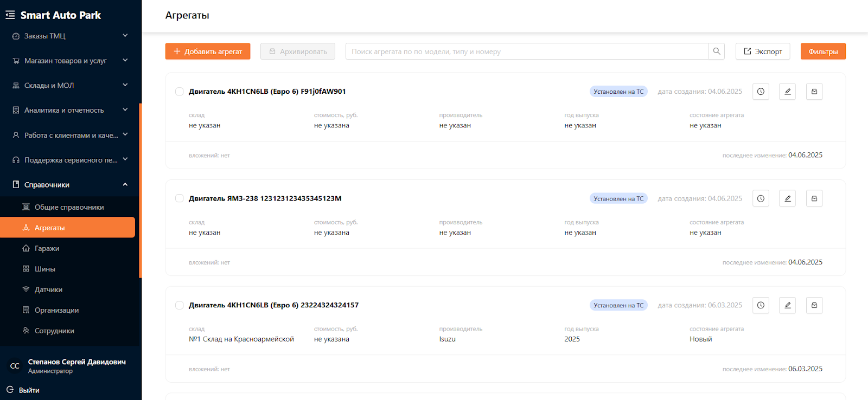Click the search magnifier icon

click(716, 51)
